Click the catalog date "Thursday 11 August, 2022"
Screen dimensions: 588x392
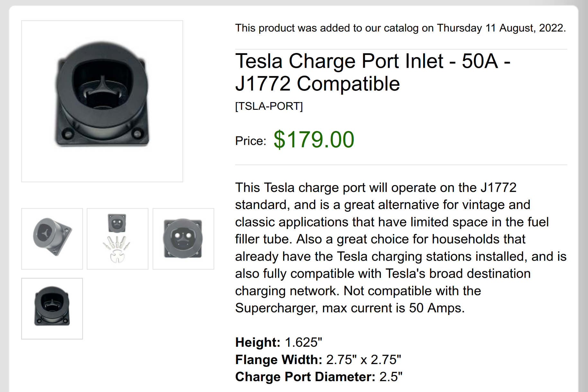coord(501,28)
